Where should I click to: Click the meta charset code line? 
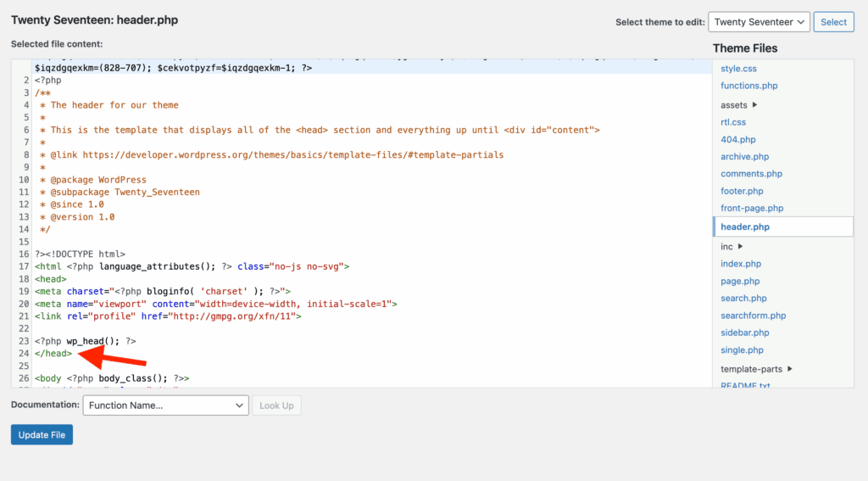click(163, 292)
